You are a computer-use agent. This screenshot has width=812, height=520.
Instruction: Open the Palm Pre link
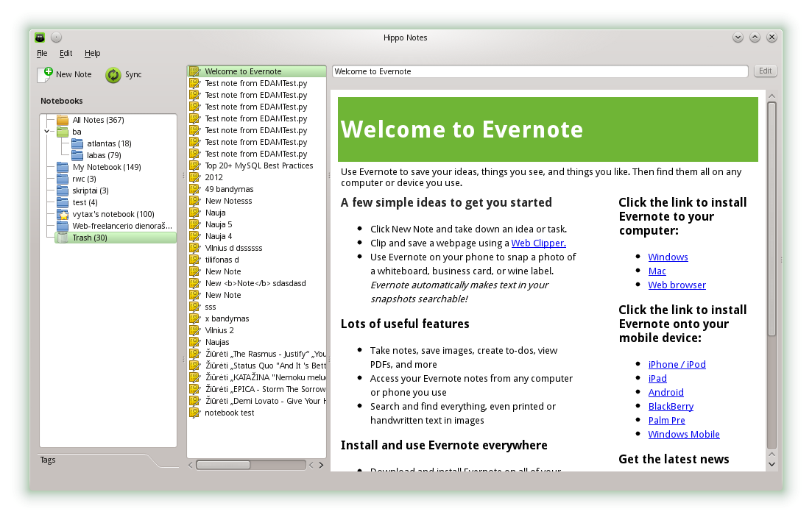[666, 421]
